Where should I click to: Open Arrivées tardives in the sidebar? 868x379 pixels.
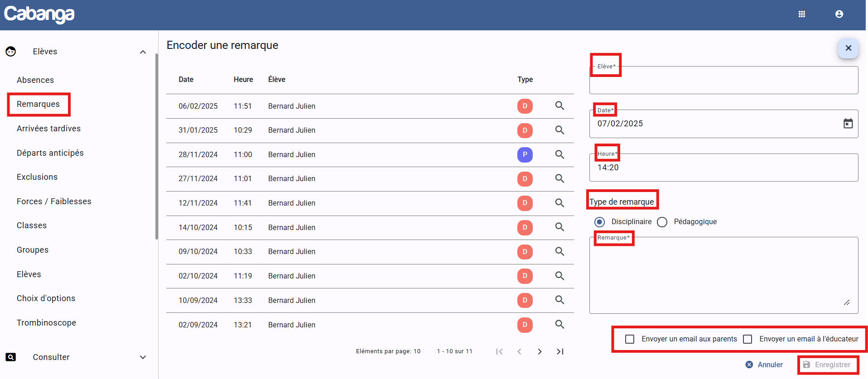pyautogui.click(x=48, y=129)
